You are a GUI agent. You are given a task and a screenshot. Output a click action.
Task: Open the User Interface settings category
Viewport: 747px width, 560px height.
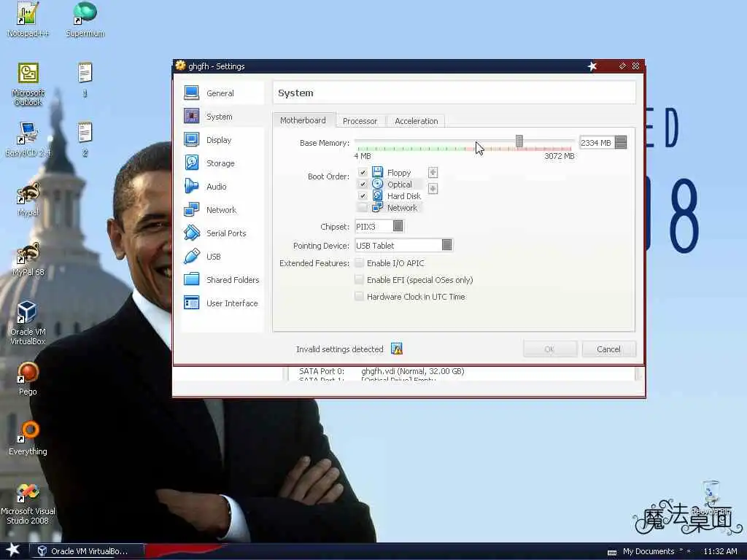tap(222, 303)
